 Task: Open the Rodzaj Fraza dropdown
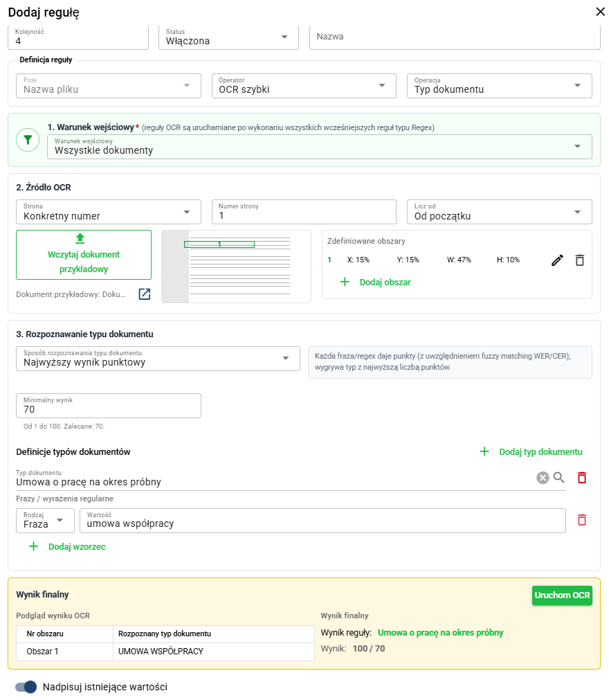click(x=45, y=521)
